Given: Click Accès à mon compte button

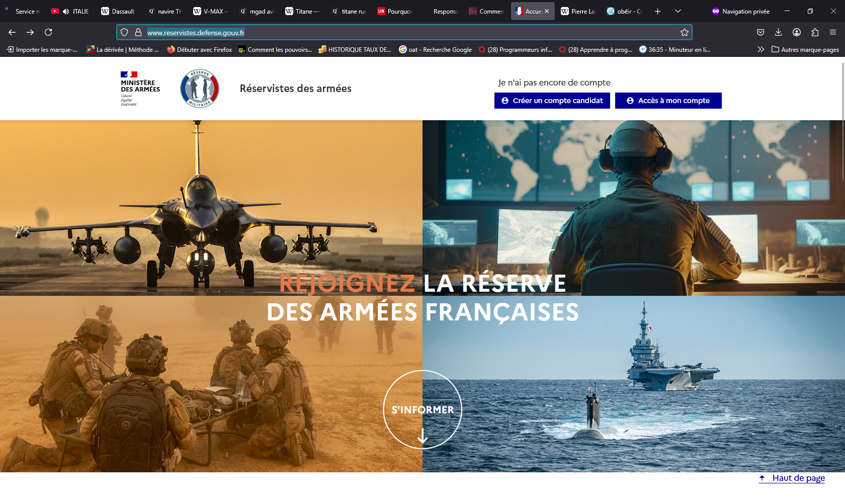Looking at the screenshot, I should click(x=668, y=101).
